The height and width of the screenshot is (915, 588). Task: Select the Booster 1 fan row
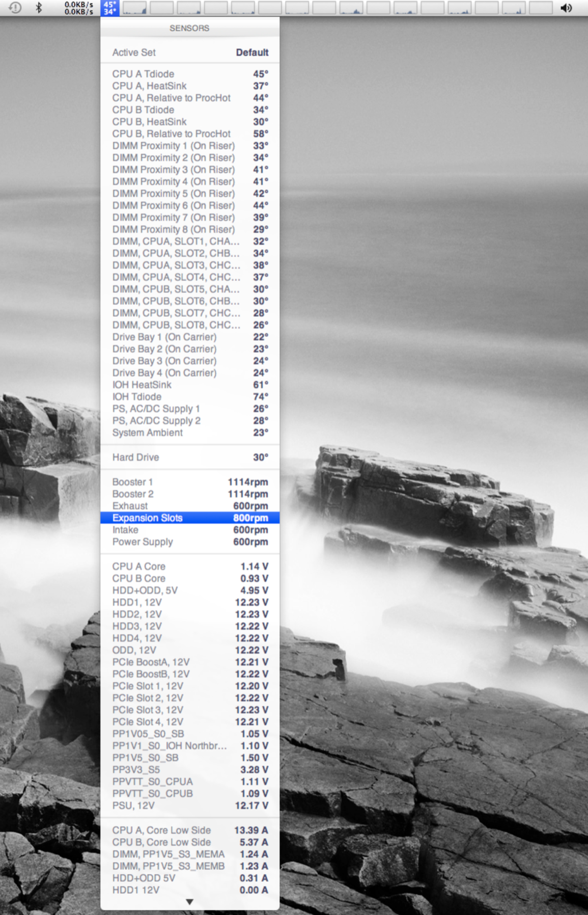(x=190, y=482)
